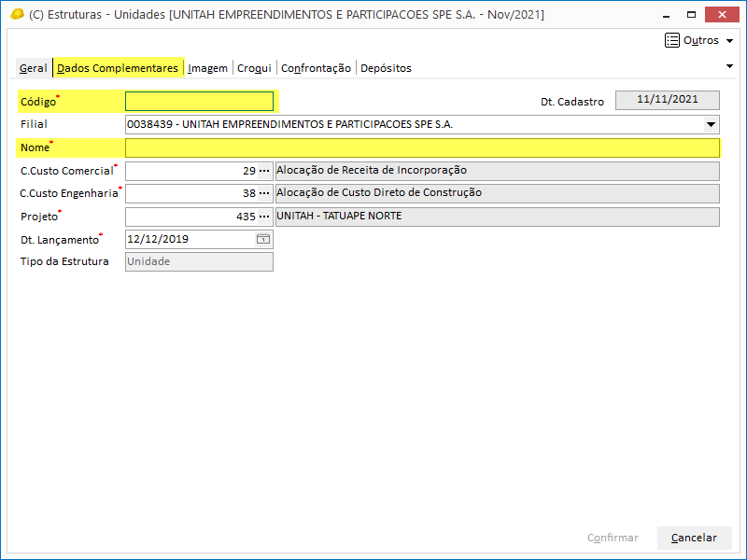Screen dimensions: 747x560
Task: Focus the Código input field
Action: point(199,102)
